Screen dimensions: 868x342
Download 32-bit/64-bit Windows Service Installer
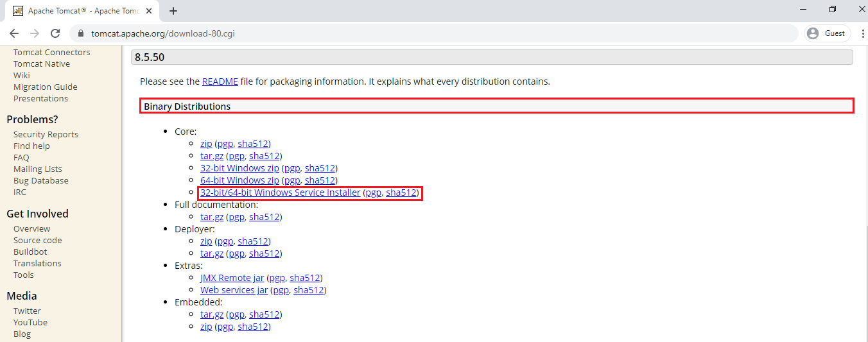[x=281, y=192]
